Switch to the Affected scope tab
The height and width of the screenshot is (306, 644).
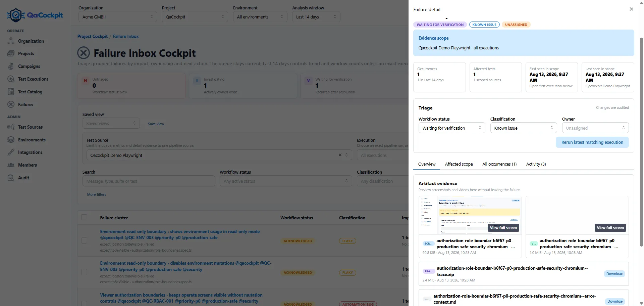point(459,164)
